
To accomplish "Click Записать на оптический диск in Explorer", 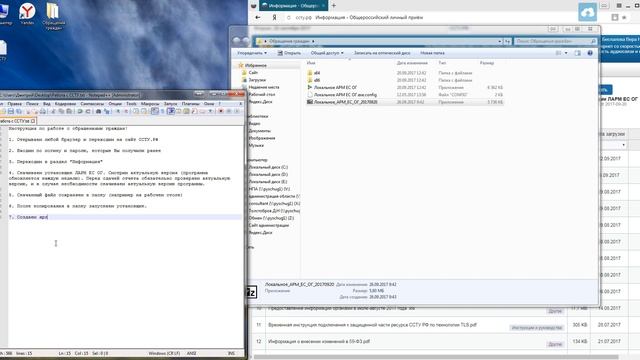I will [x=382, y=53].
